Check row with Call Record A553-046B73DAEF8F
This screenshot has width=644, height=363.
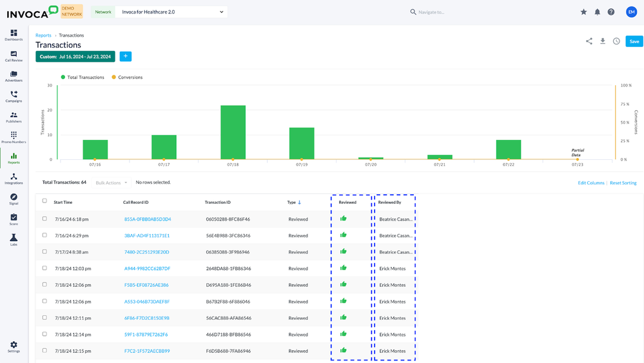[x=44, y=301]
